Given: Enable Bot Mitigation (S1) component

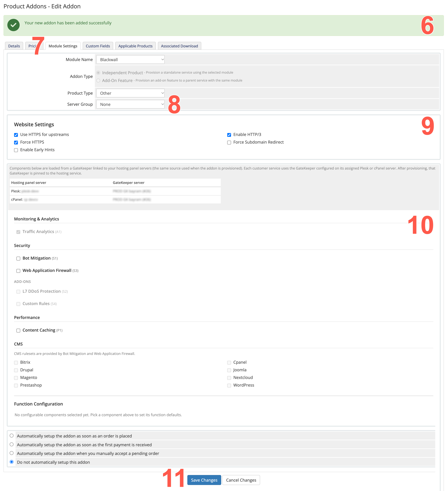Looking at the screenshot, I should [x=18, y=258].
